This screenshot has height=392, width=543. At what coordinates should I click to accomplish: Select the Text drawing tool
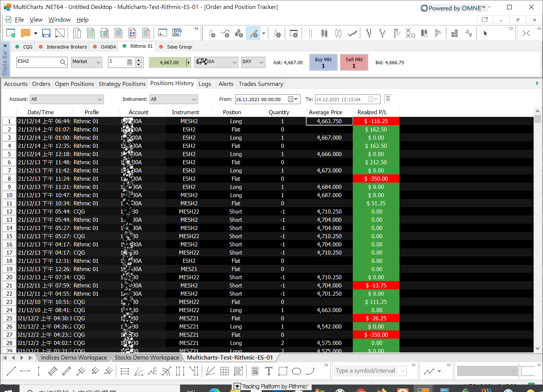click(269, 371)
